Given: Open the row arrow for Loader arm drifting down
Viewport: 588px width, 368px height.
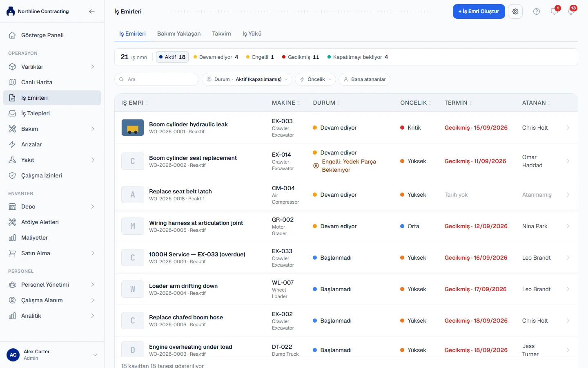Looking at the screenshot, I should [568, 289].
